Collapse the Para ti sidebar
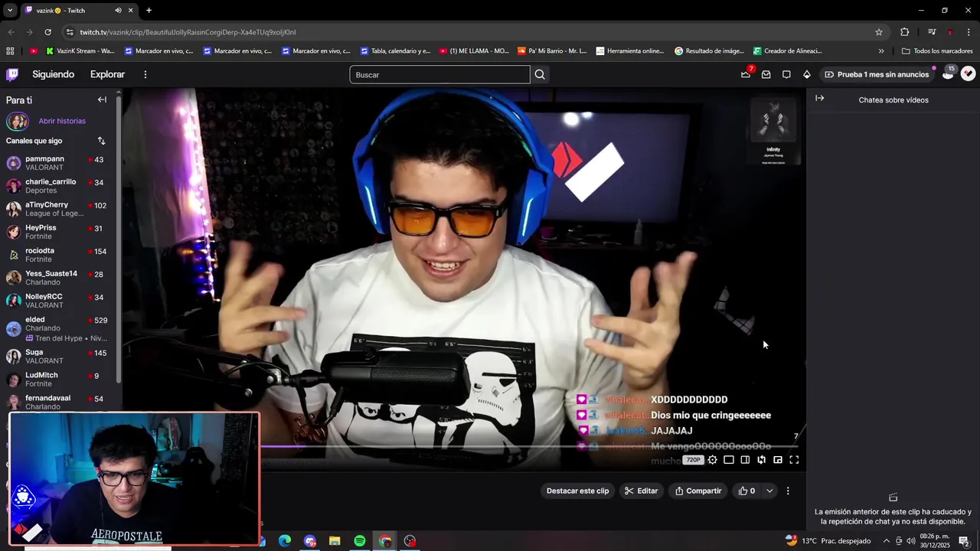The height and width of the screenshot is (551, 980). coord(102,99)
